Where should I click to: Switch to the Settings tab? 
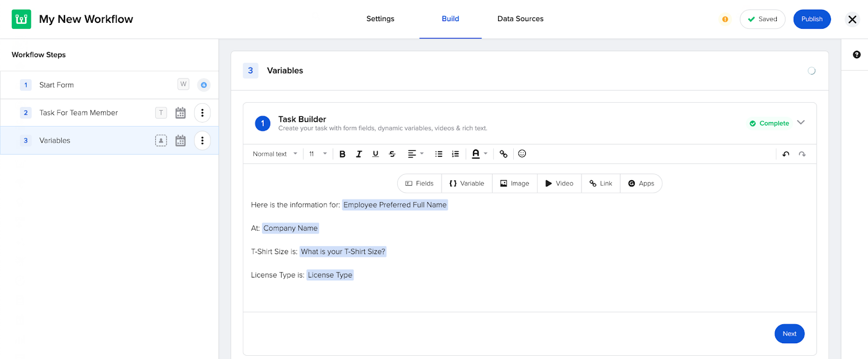point(380,19)
